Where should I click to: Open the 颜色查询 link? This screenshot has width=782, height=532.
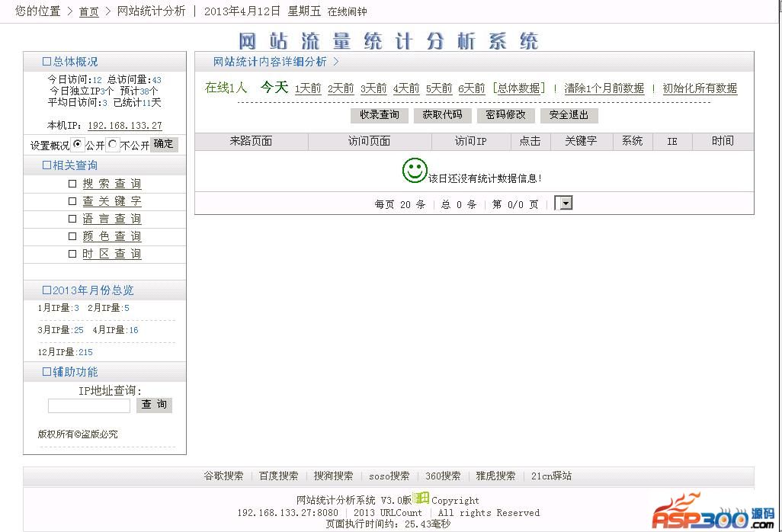click(112, 236)
